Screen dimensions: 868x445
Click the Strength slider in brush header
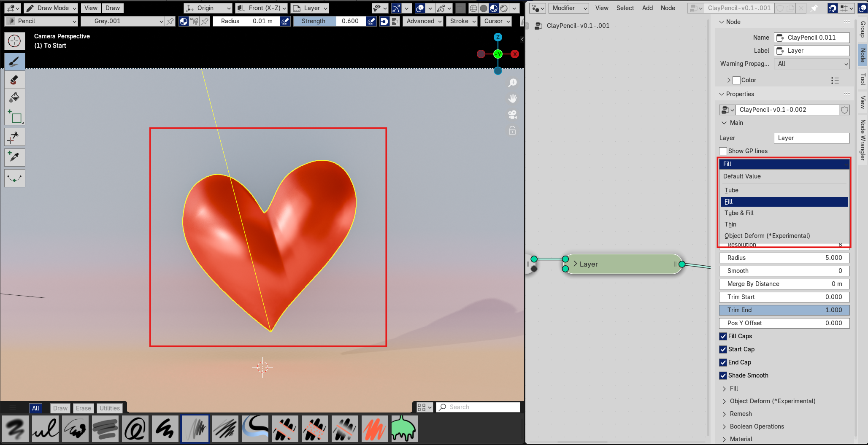point(329,21)
